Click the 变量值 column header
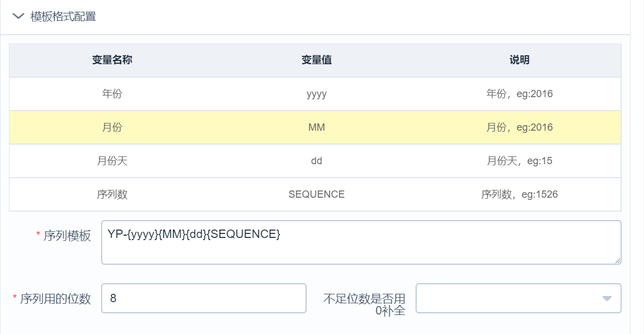 coord(316,60)
